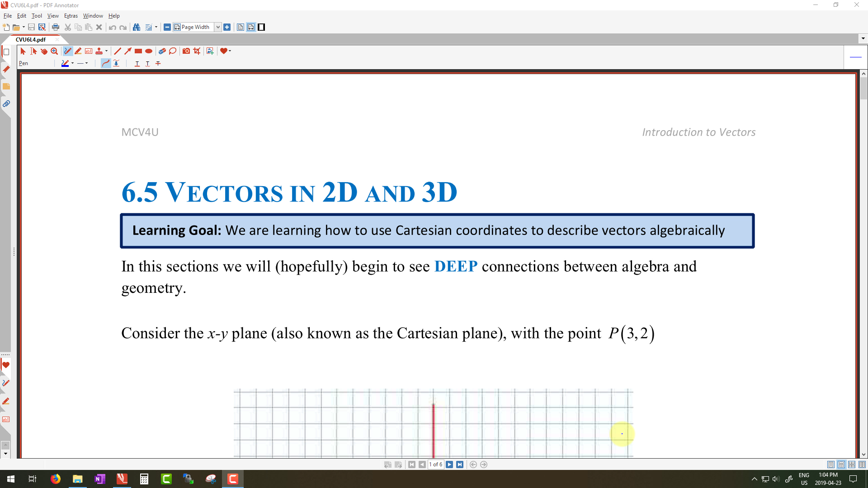868x488 pixels.
Task: Click the Snapshot camera tool
Action: (x=186, y=51)
